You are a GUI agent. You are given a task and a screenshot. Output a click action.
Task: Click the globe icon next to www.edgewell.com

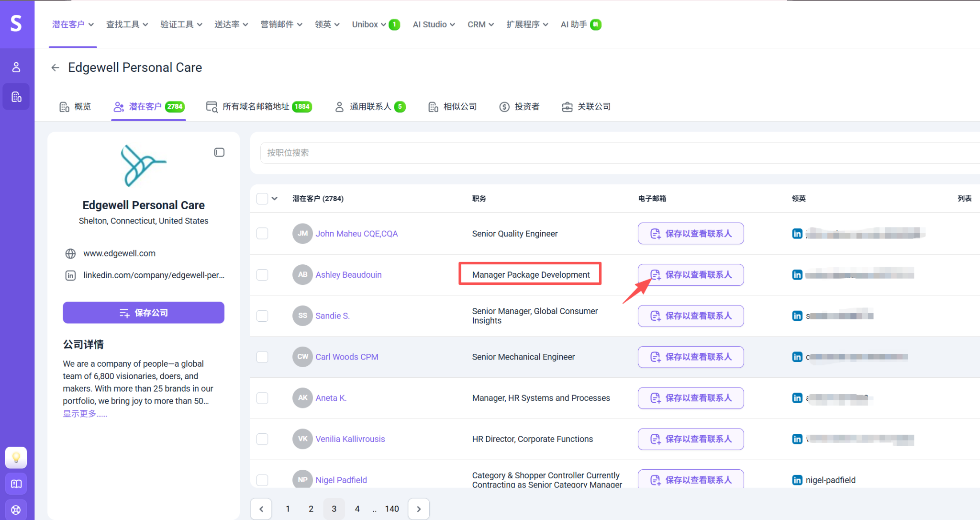70,254
